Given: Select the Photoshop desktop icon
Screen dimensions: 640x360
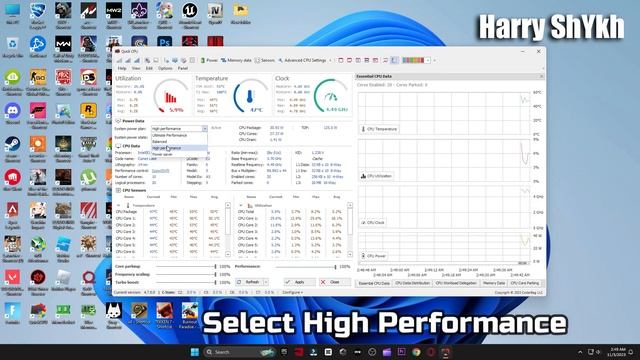Looking at the screenshot, I should (164, 41).
